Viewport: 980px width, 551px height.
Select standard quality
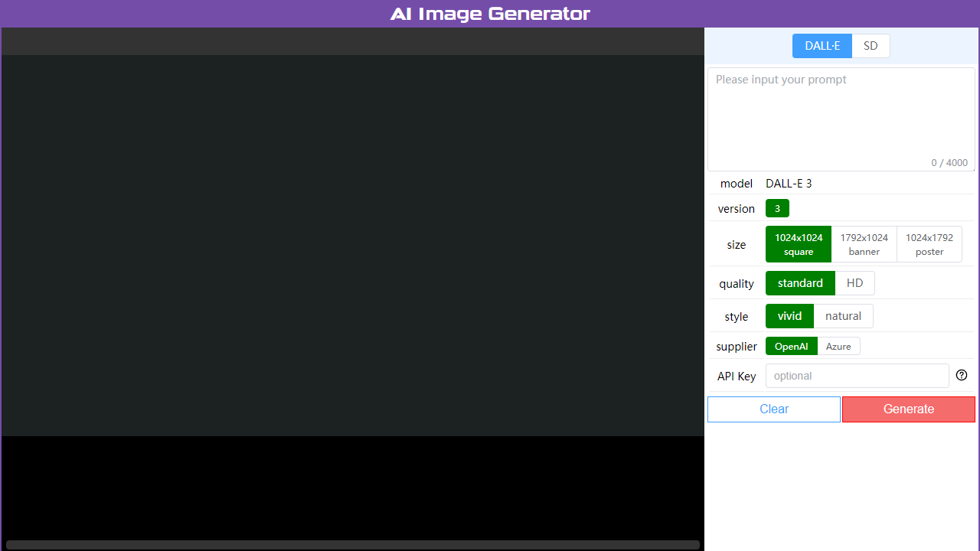coord(800,282)
